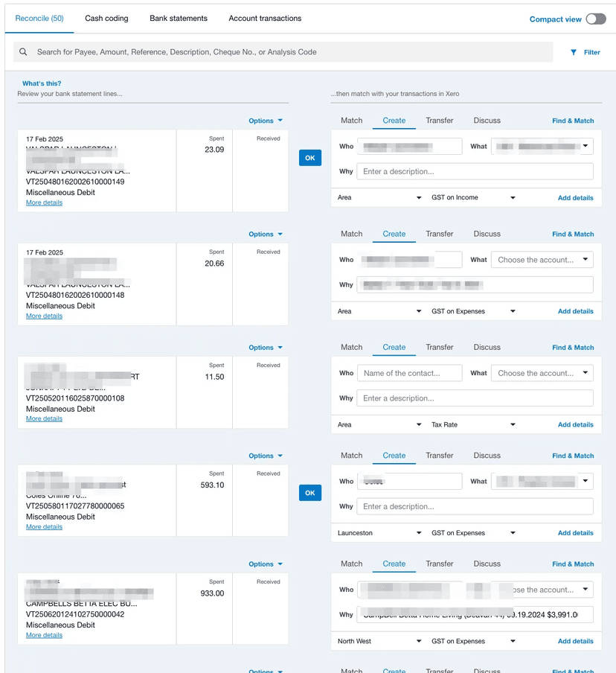This screenshot has width=616, height=673.
Task: Click Add details for the 11.50 transaction
Action: [575, 424]
